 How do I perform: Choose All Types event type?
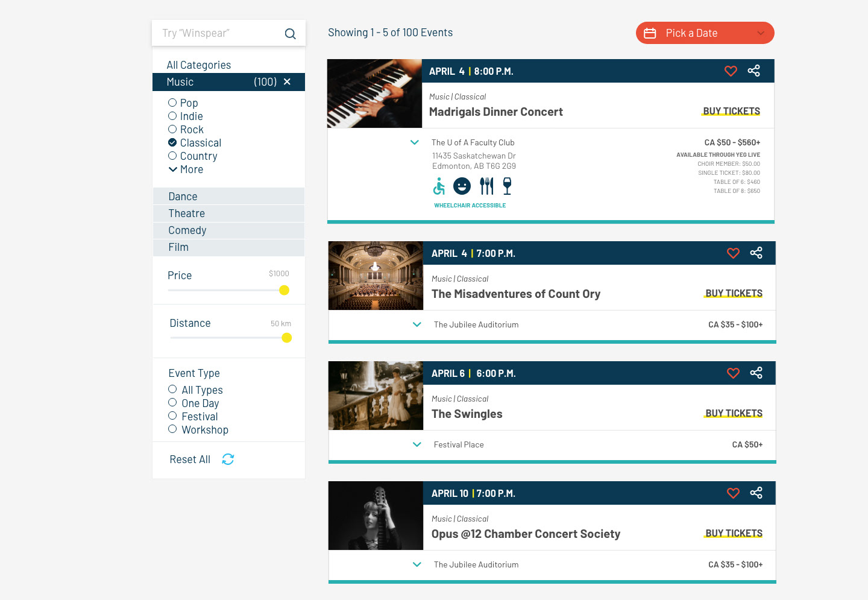point(172,390)
